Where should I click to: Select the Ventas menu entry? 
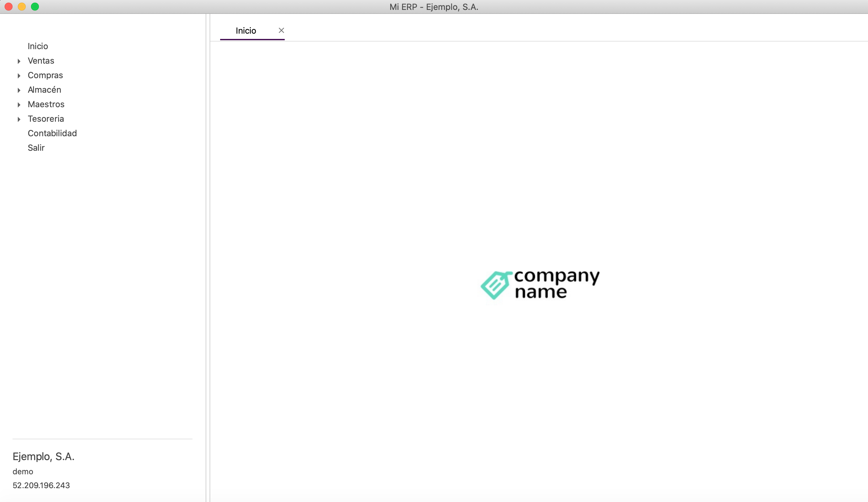coord(41,61)
